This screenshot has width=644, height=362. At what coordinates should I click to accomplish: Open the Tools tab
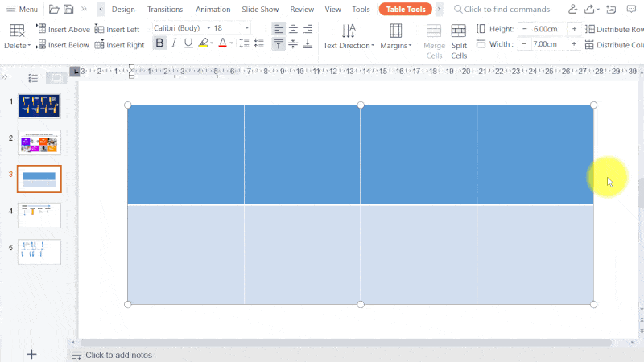point(361,9)
